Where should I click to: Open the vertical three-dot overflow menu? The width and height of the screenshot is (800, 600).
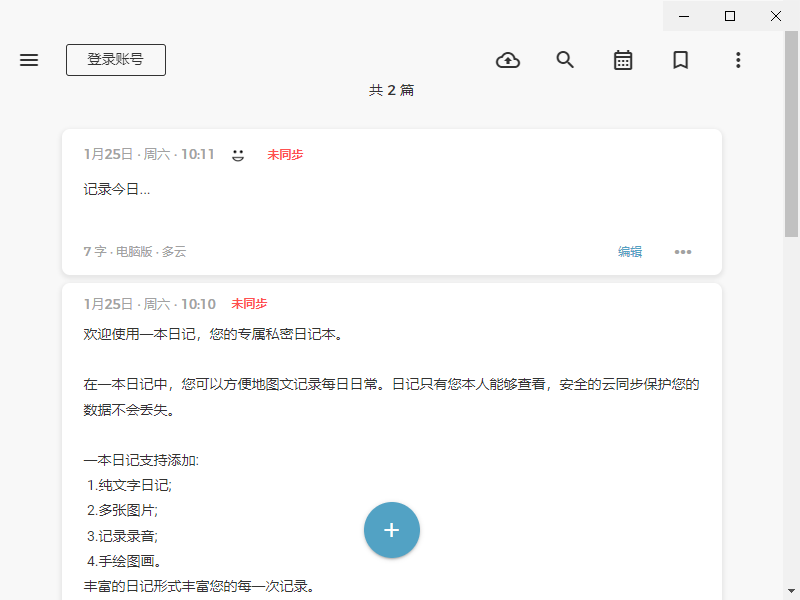(738, 60)
